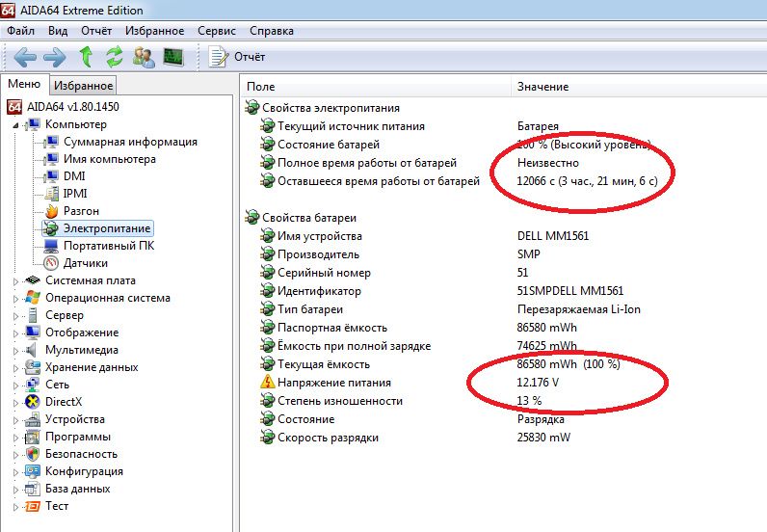The width and height of the screenshot is (767, 532).
Task: Switch to the Меню tab
Action: [24, 84]
